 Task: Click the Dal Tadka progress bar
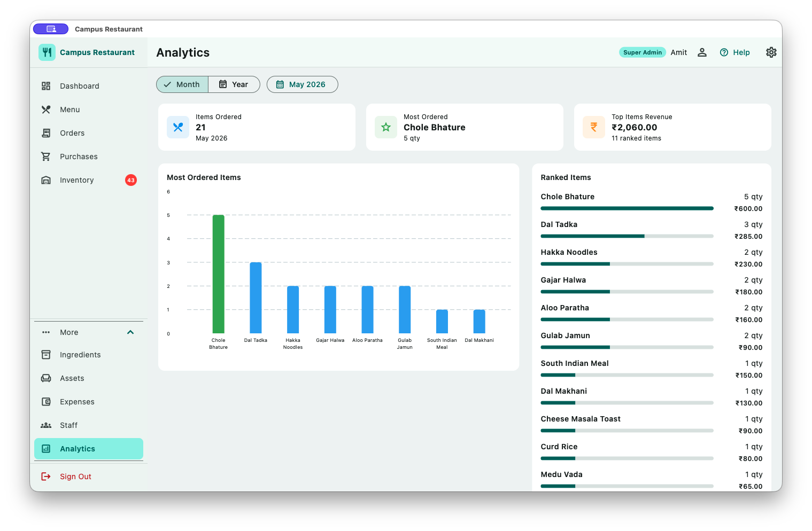tap(627, 236)
